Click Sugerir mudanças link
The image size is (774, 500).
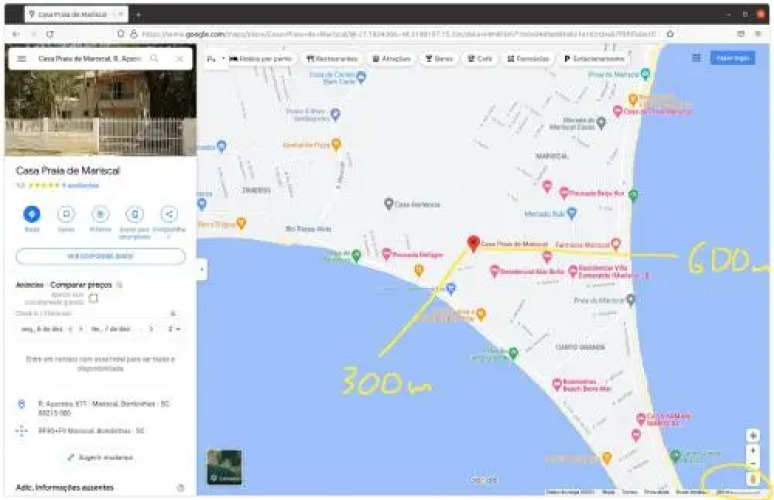(100, 457)
